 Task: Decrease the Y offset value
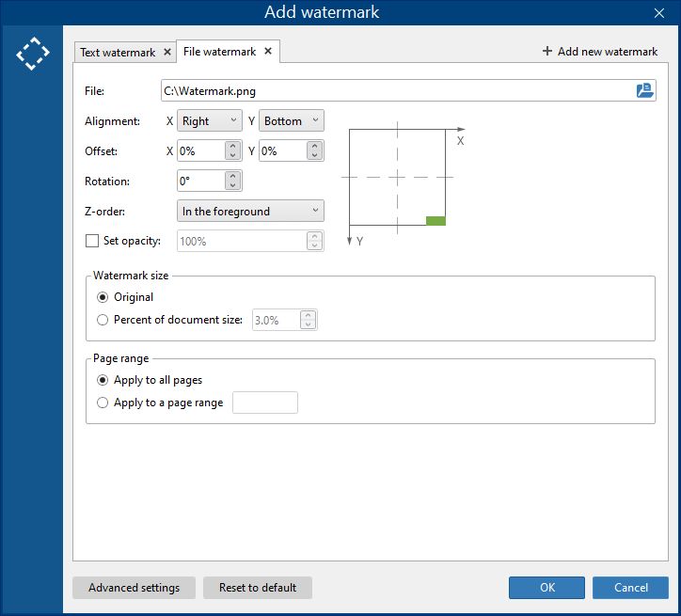(314, 155)
